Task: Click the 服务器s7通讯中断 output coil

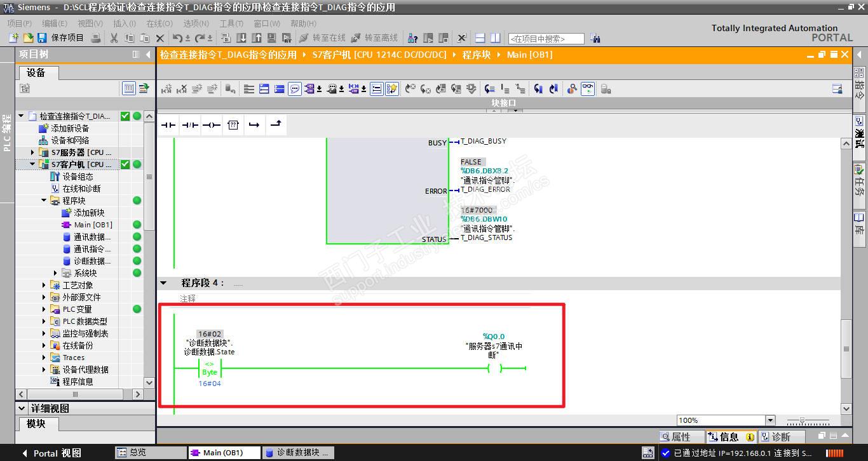Action: click(494, 368)
